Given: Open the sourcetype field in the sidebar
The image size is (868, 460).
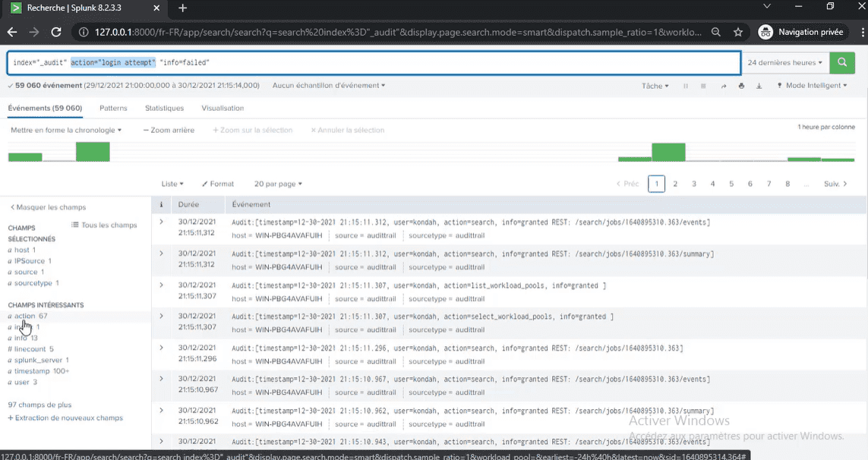Looking at the screenshot, I should (x=33, y=283).
